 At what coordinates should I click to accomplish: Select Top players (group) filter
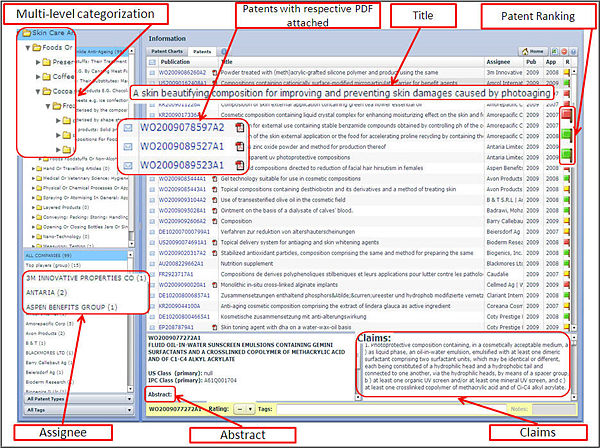pyautogui.click(x=53, y=265)
